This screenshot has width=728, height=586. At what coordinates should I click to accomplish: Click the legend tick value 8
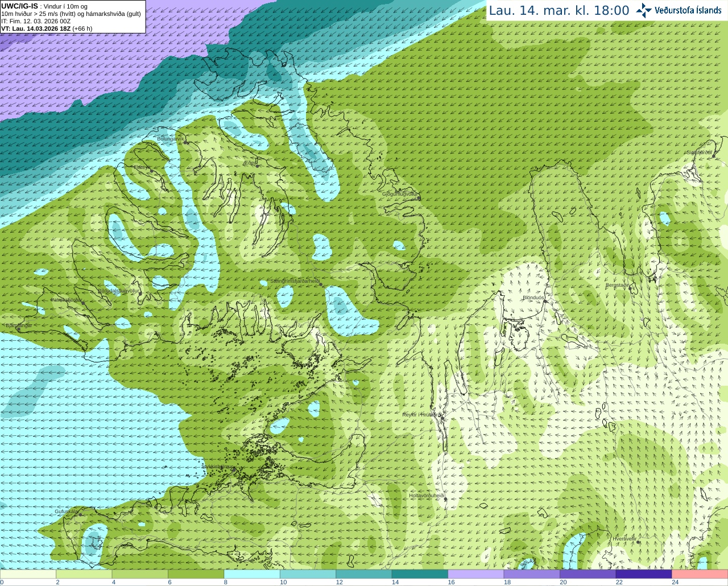(226, 582)
